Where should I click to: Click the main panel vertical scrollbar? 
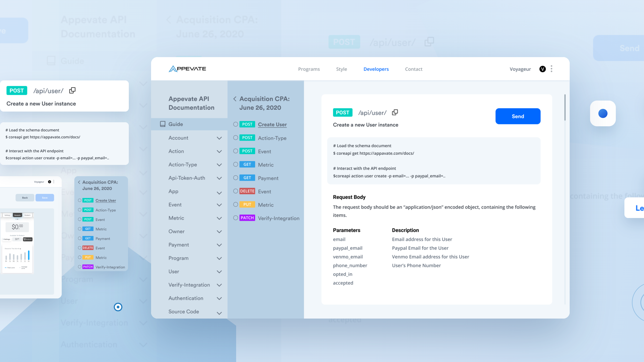565,107
